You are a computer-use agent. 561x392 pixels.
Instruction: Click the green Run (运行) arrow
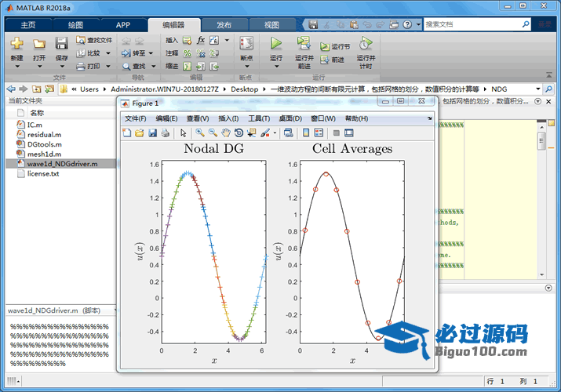(x=276, y=44)
